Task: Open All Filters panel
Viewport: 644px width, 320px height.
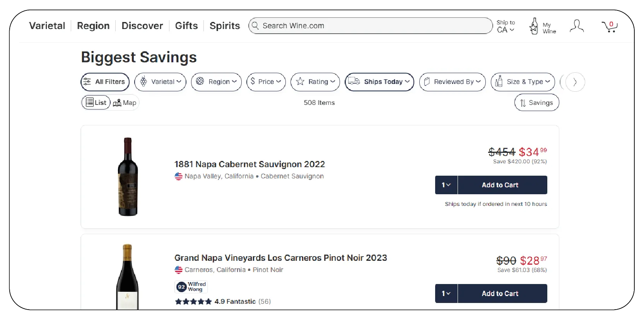Action: pos(105,82)
